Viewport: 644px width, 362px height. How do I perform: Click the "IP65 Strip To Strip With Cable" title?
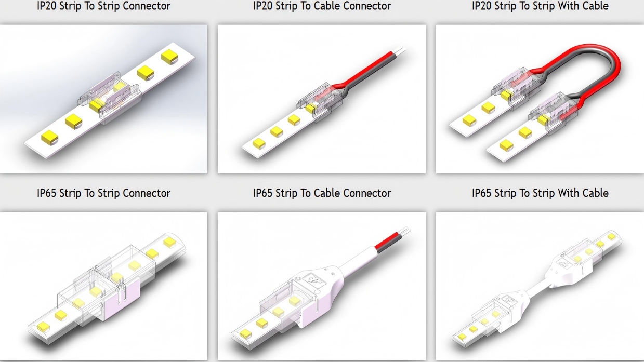click(540, 193)
